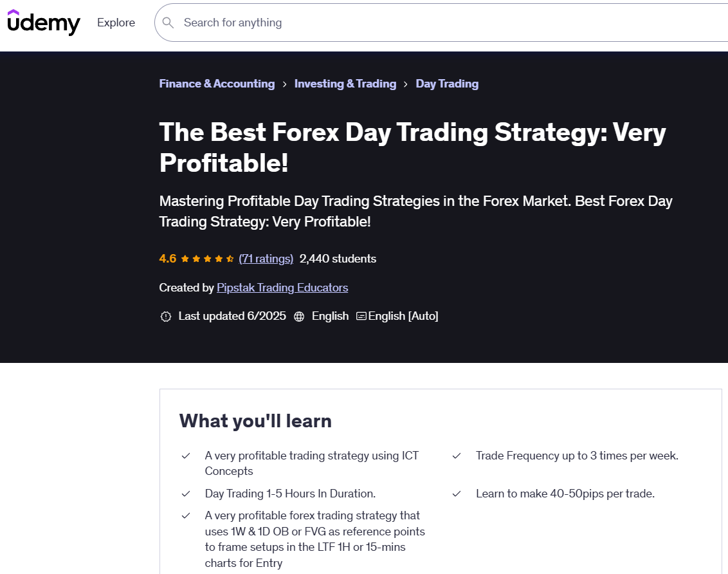Click the closed captions icon
The height and width of the screenshot is (574, 728).
[361, 317]
